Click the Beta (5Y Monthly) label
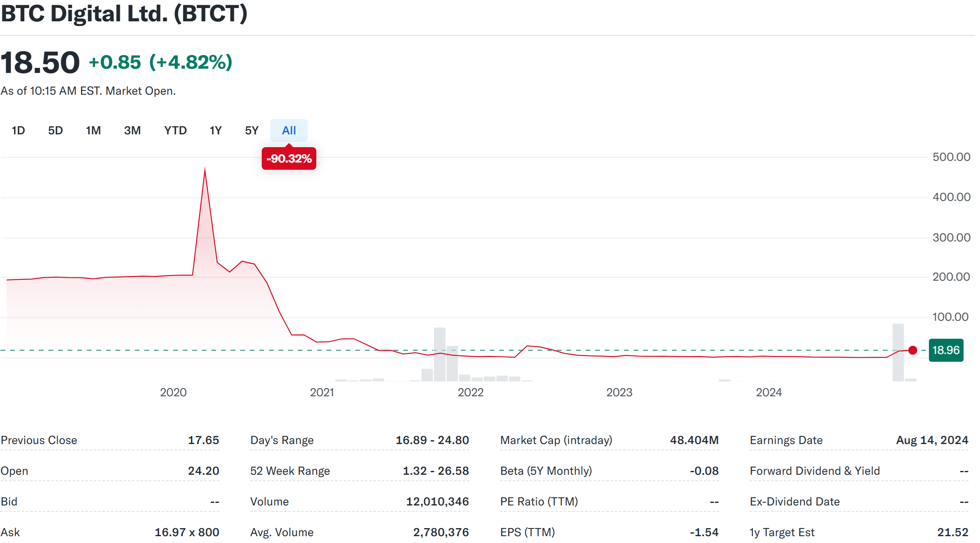Screen dimensions: 980x543 [x=546, y=471]
